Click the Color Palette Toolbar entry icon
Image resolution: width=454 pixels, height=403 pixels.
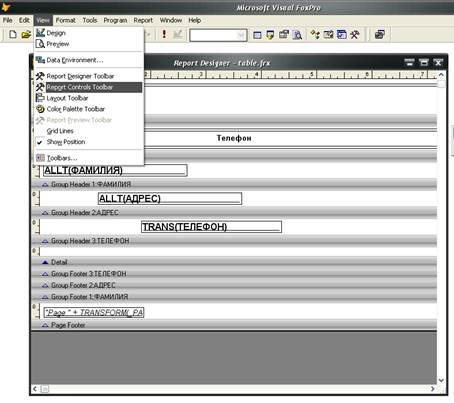(40, 109)
